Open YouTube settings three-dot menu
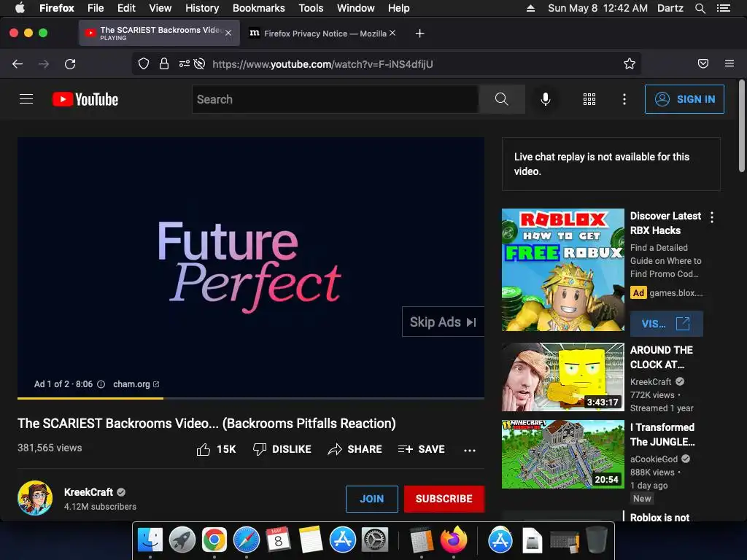 point(624,99)
